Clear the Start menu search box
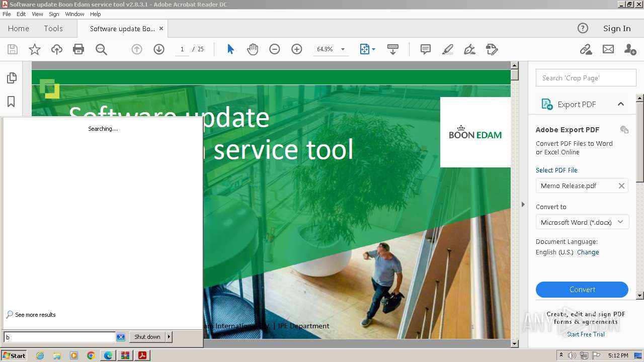This screenshot has width=644, height=362. coord(121,337)
